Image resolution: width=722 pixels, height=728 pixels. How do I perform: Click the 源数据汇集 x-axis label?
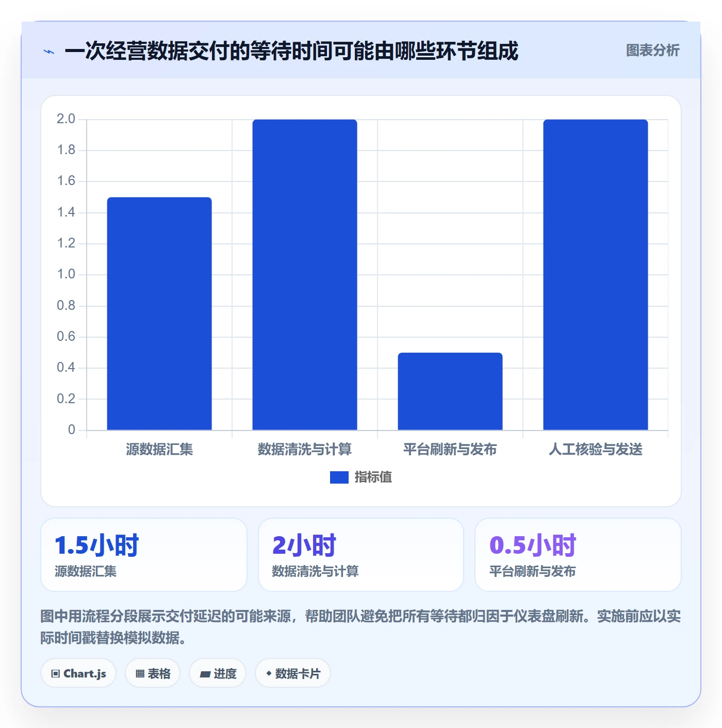point(159,450)
